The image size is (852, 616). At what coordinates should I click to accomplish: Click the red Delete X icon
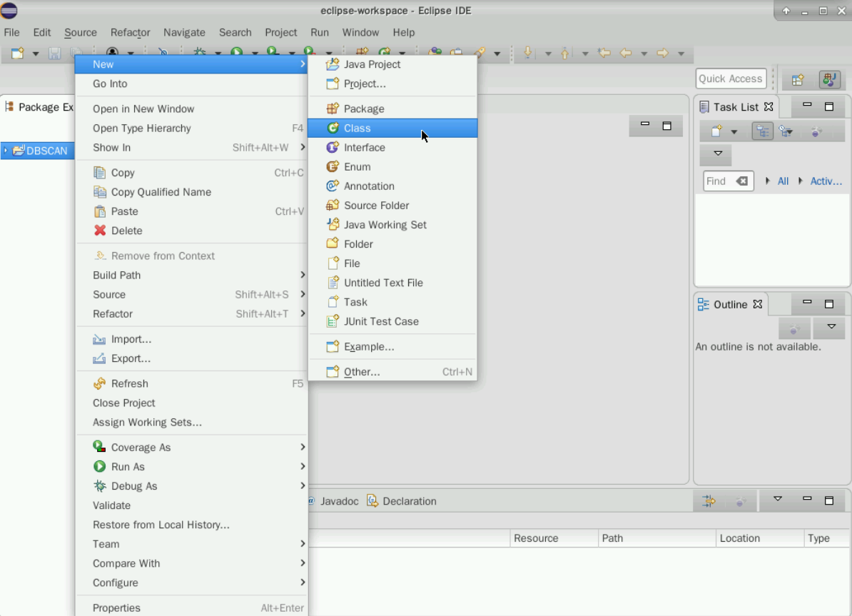coord(100,231)
